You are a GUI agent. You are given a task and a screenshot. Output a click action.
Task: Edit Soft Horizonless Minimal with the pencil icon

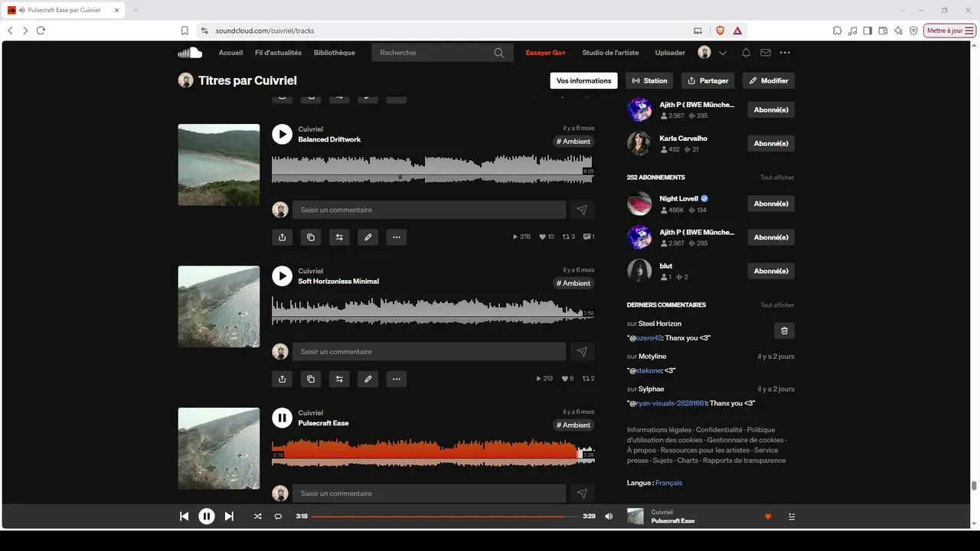pyautogui.click(x=368, y=379)
